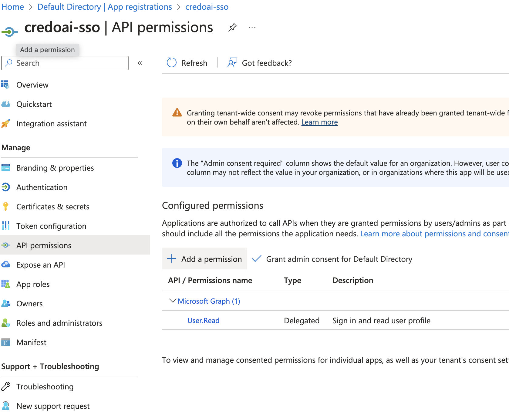Click 'Sign in and read user profile' description
This screenshot has width=509, height=420.
click(381, 321)
